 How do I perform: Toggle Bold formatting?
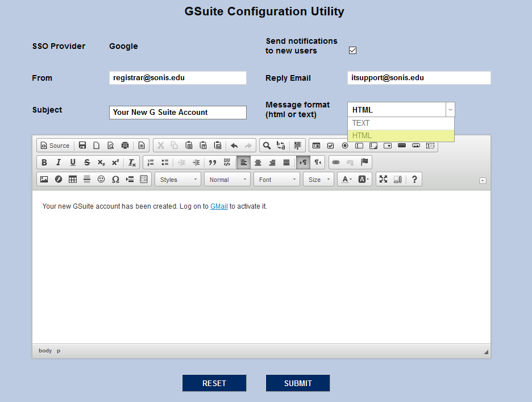point(44,162)
